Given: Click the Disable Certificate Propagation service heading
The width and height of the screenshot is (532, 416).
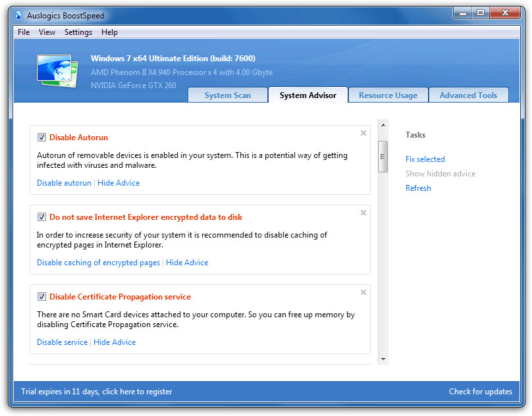Looking at the screenshot, I should (120, 297).
